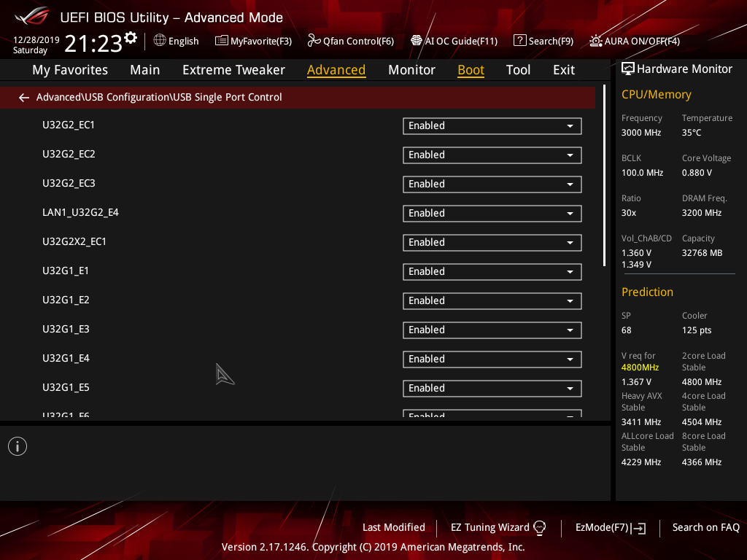
Task: Select the U32G2X2_EC1 label
Action: [x=74, y=242]
